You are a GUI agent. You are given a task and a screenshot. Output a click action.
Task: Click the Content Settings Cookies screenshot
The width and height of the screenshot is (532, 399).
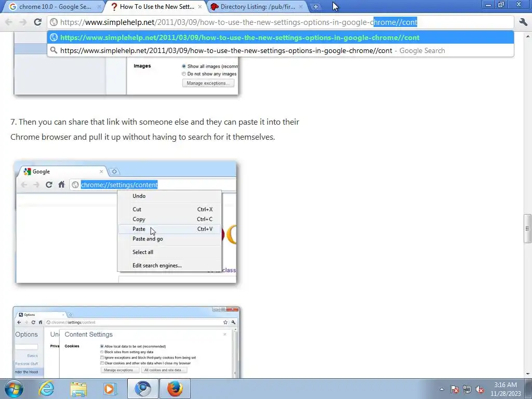pyautogui.click(x=126, y=342)
